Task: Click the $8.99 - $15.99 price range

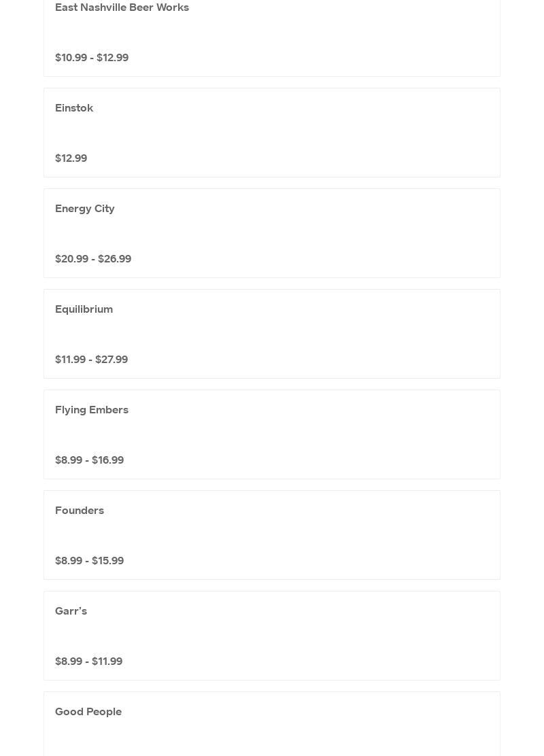Action: pyautogui.click(x=89, y=561)
